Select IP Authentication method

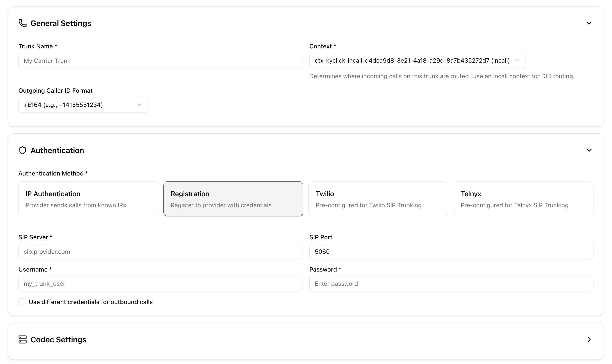coord(88,199)
